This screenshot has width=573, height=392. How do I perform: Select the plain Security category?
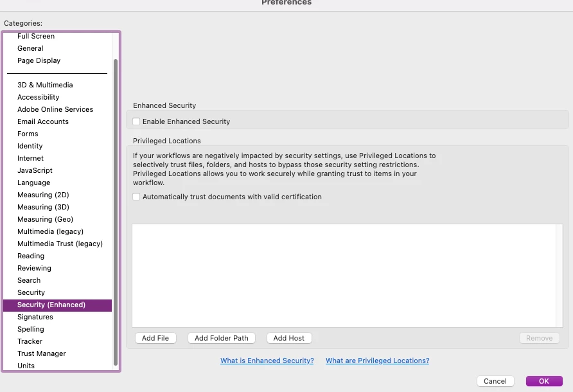click(57, 292)
